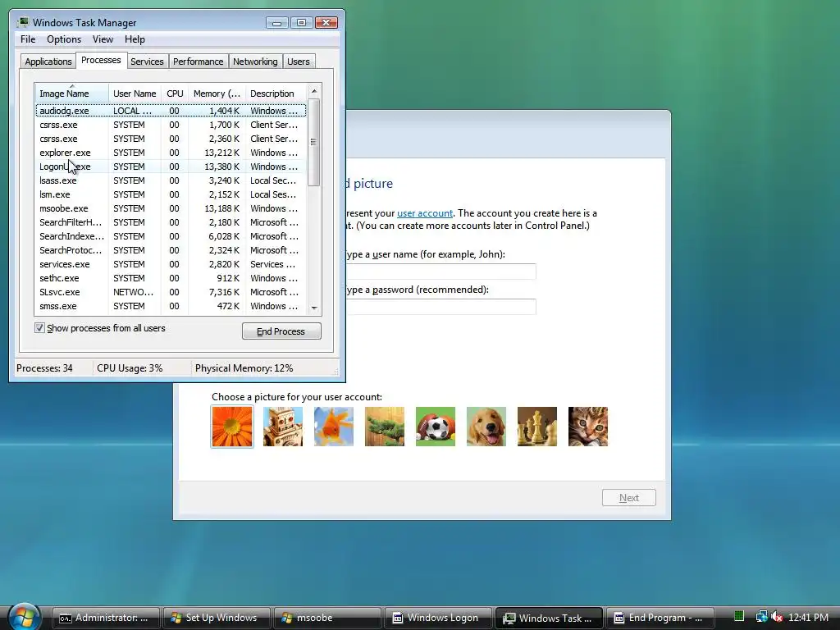Select the audiodg.exe process row
The image size is (840, 630).
coord(171,111)
